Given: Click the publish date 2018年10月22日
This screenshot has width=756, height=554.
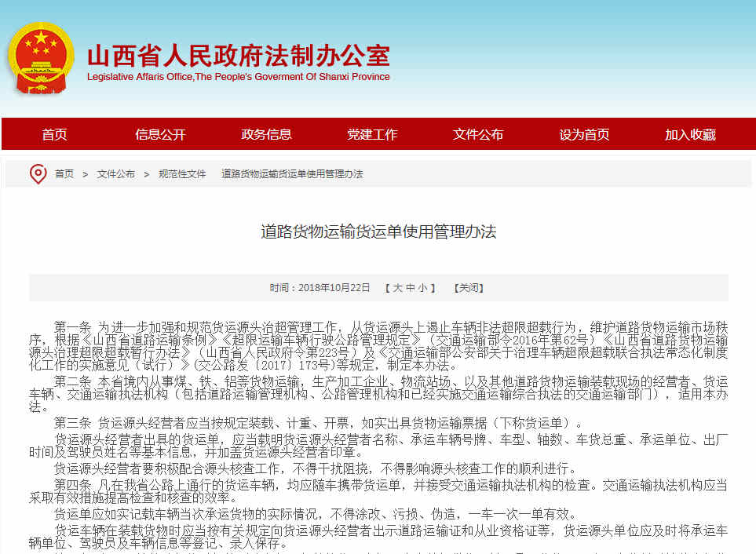Looking at the screenshot, I should [x=334, y=288].
